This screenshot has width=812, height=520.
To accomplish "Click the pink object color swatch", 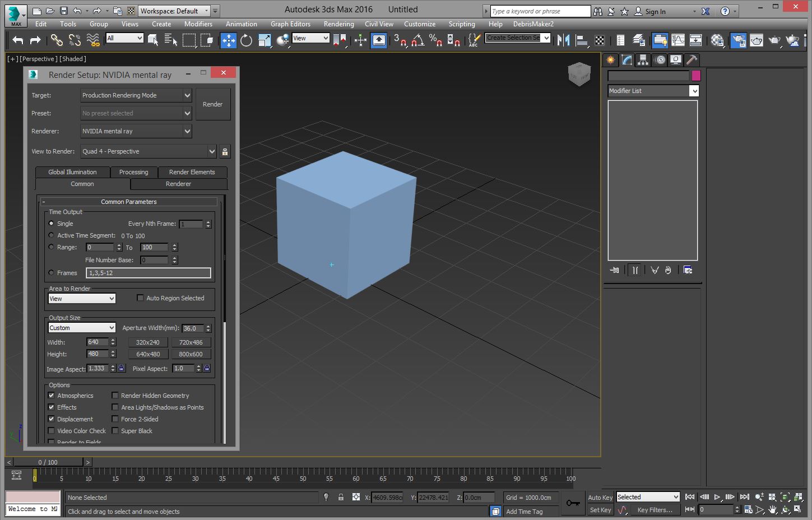I will pyautogui.click(x=696, y=76).
